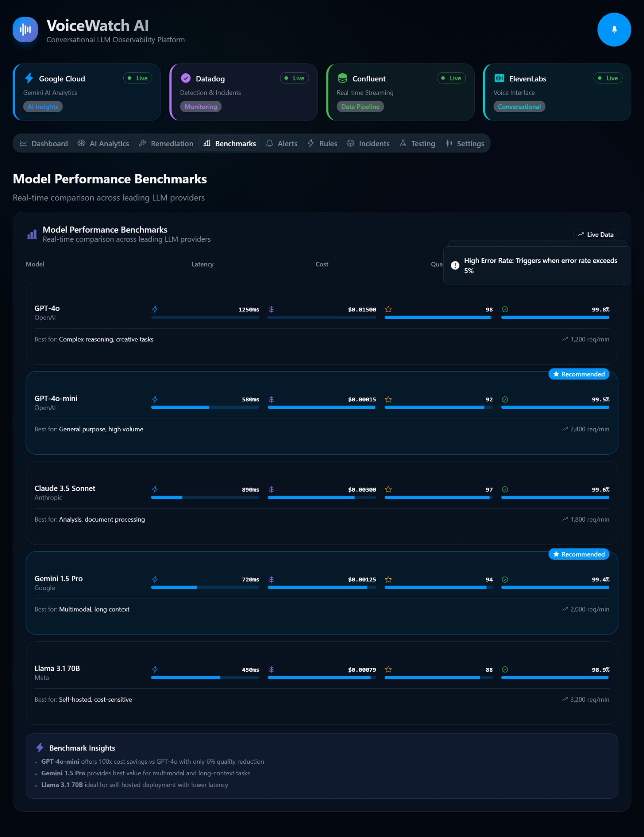
Task: Select the Monitoring tag on Datadog card
Action: pos(200,107)
